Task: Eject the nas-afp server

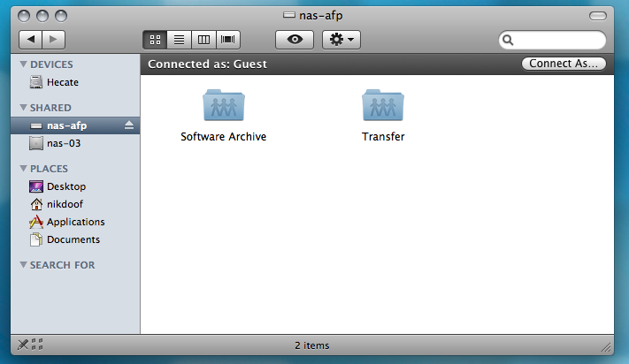Action: pos(129,125)
